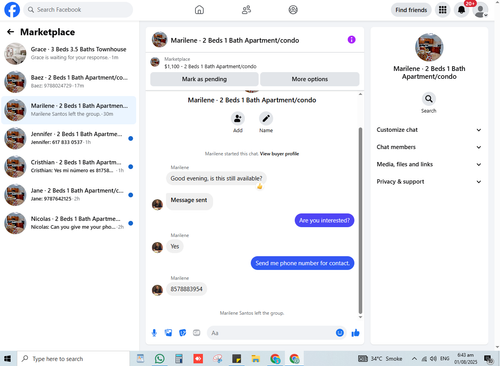Send a thumbs-up like
Screen dimensions: 500x366
click(355, 333)
